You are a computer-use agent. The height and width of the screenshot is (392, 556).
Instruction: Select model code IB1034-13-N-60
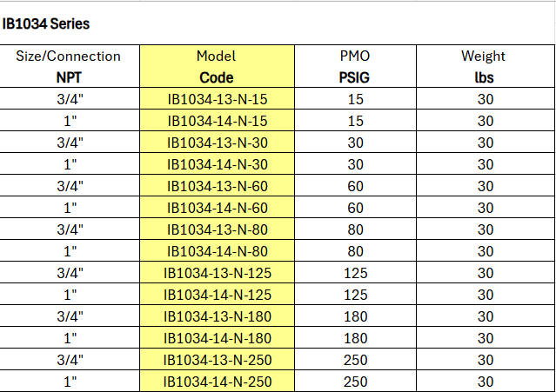(x=217, y=186)
